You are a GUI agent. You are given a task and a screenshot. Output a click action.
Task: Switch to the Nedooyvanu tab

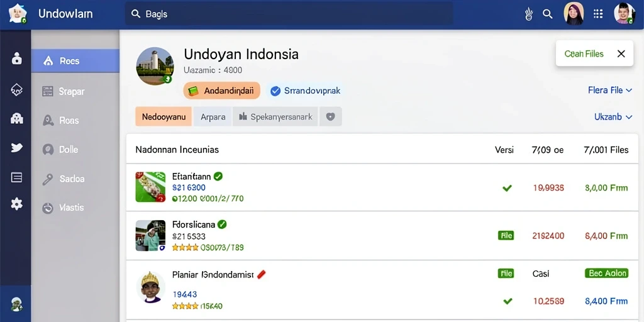click(x=164, y=116)
